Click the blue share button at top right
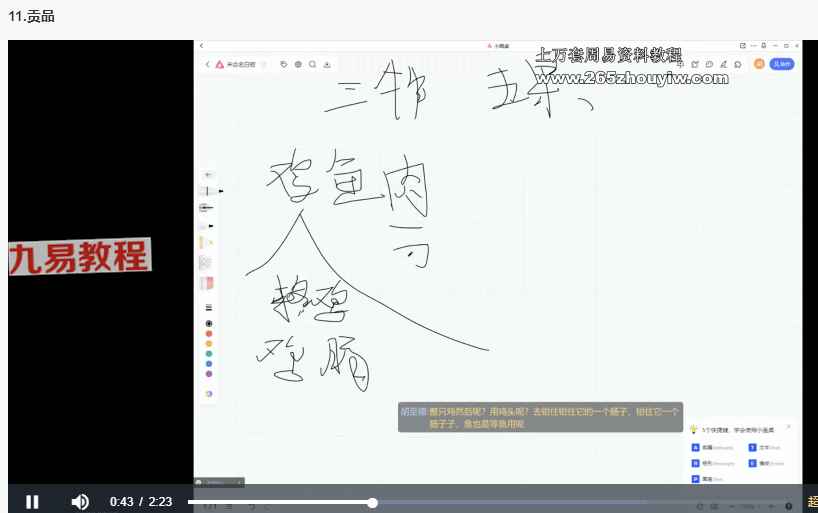The image size is (818, 513). coord(781,64)
